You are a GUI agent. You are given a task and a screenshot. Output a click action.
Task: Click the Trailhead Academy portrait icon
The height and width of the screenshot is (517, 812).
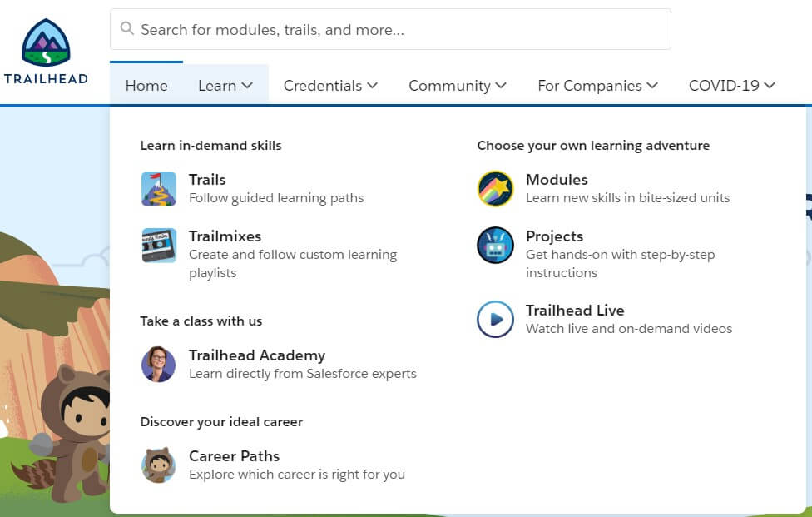pyautogui.click(x=158, y=364)
